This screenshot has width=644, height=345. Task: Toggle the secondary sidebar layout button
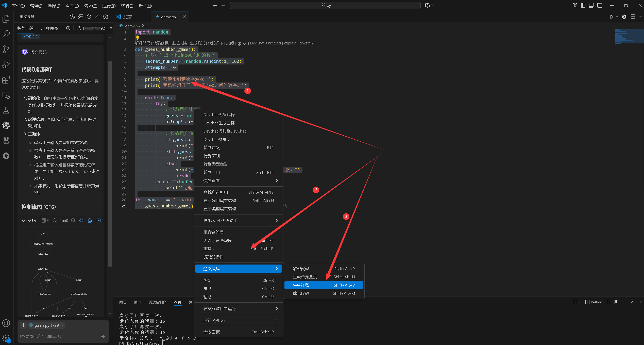coord(600,5)
